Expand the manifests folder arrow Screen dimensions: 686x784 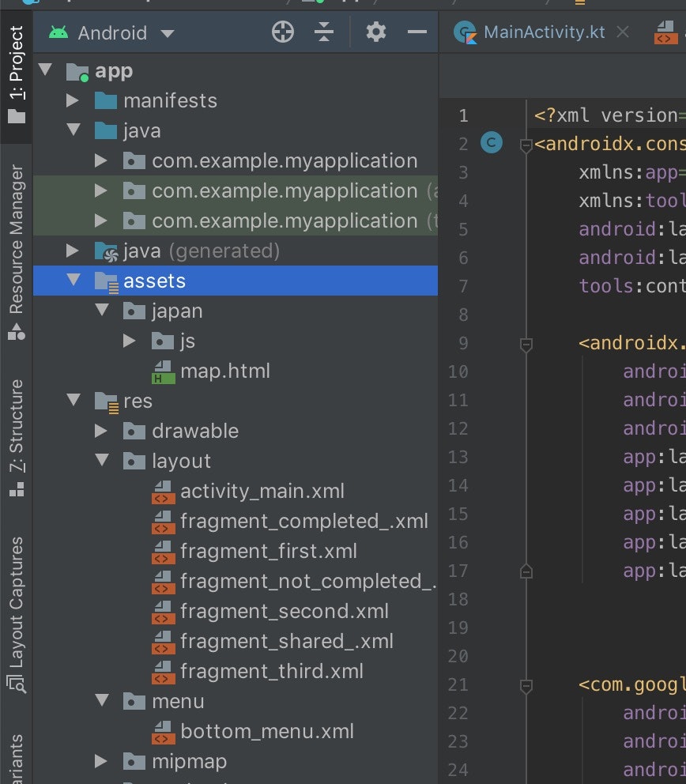click(x=73, y=100)
